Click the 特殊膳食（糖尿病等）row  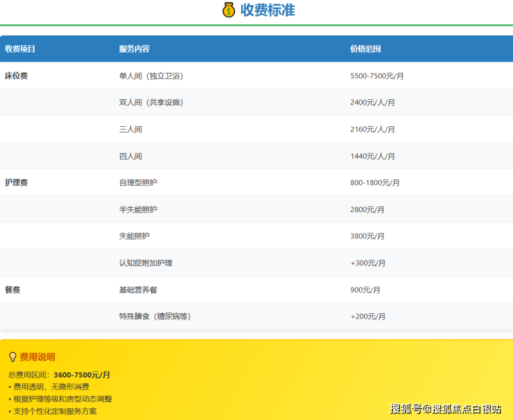(155, 317)
